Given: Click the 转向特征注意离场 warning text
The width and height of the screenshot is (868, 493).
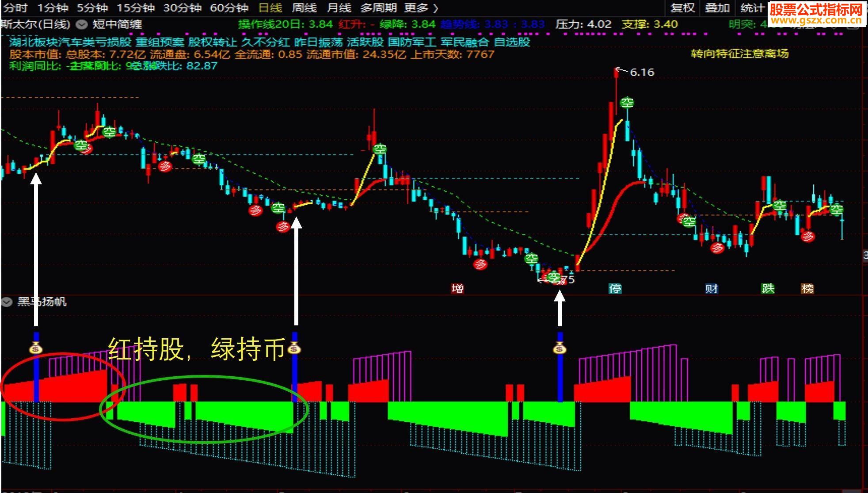Looking at the screenshot, I should coord(740,54).
